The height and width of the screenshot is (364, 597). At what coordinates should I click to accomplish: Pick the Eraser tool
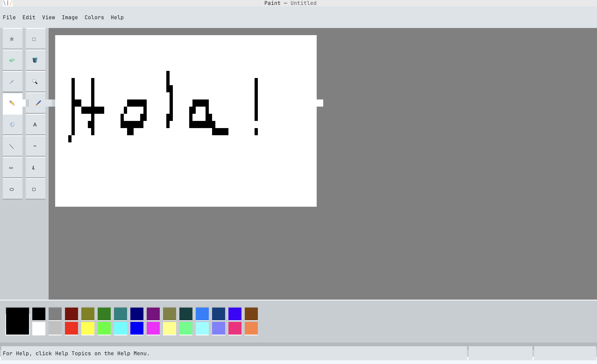click(x=12, y=60)
